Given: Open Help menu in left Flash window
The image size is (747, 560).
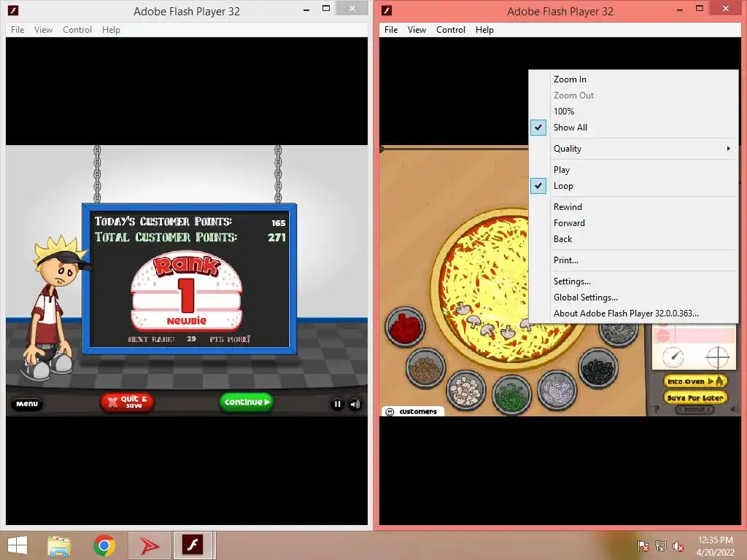Looking at the screenshot, I should 111,29.
